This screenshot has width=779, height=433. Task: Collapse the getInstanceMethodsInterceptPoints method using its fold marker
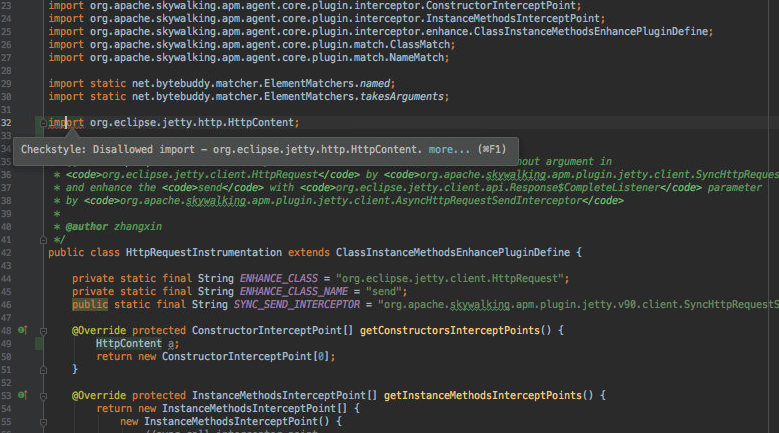43,396
